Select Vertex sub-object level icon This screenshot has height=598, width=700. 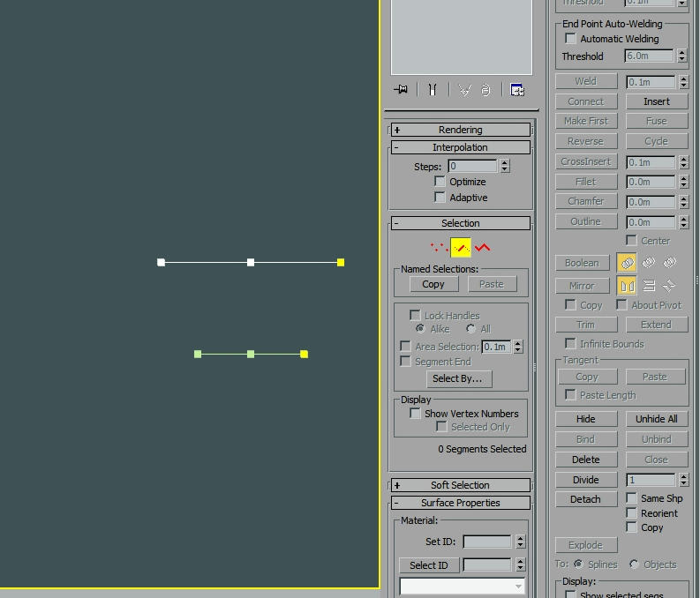(x=439, y=248)
